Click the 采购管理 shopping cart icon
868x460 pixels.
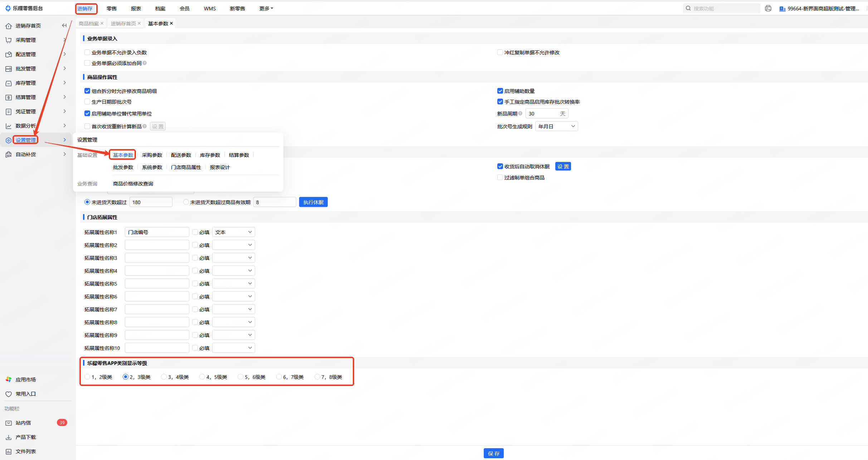click(x=9, y=40)
